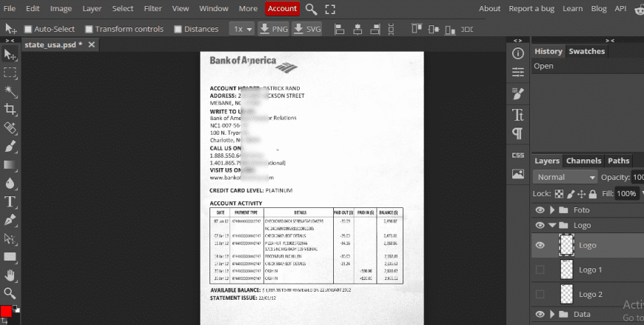Open the File menu
644x325 pixels.
[9, 9]
